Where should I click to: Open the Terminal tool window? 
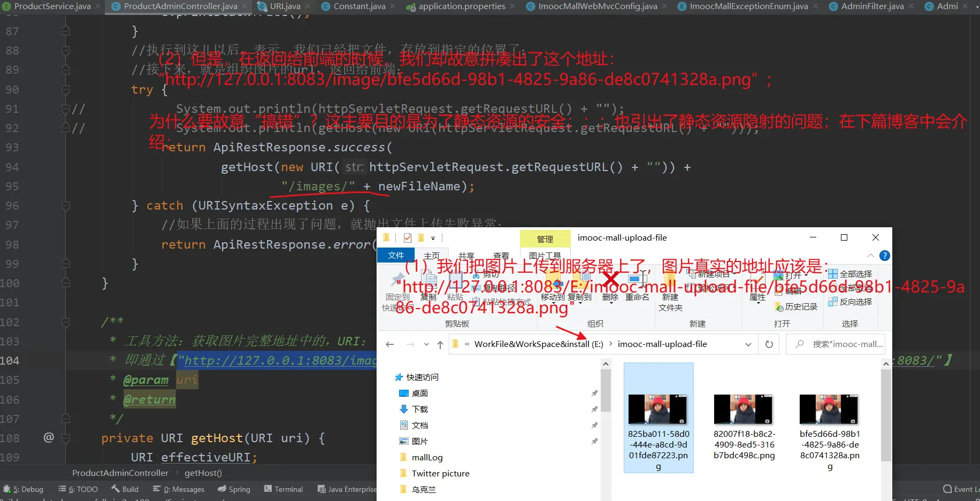pyautogui.click(x=284, y=489)
